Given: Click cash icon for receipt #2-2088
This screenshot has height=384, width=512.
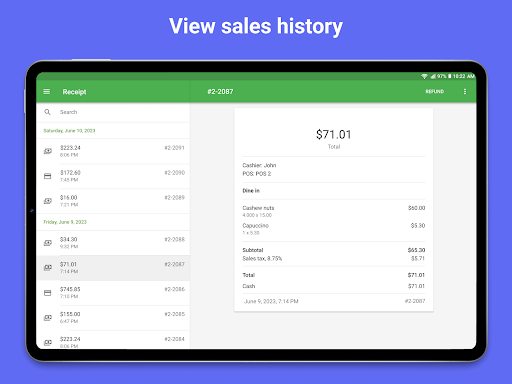Looking at the screenshot, I should [48, 243].
